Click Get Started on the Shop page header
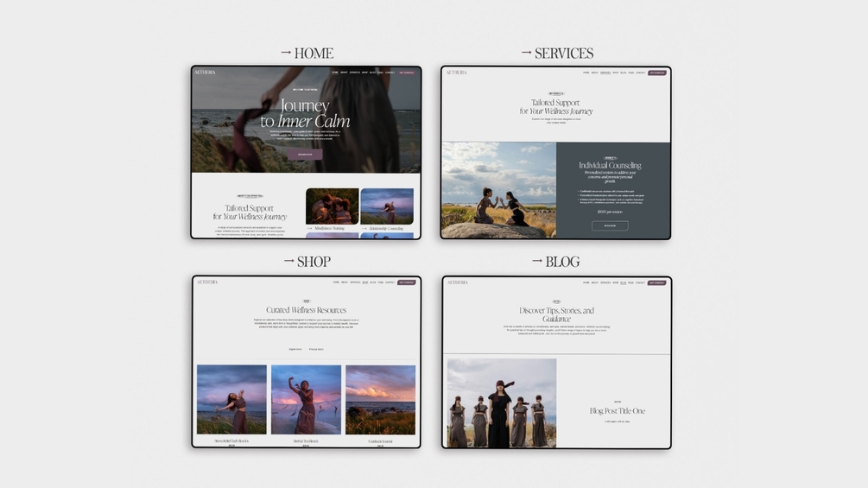The width and height of the screenshot is (868, 488). [x=406, y=282]
